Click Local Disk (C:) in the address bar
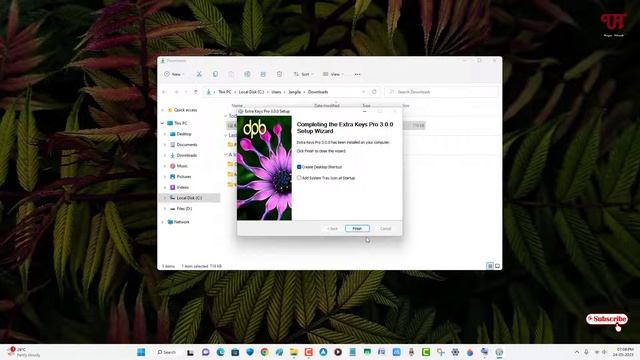The width and height of the screenshot is (640, 360). click(x=251, y=92)
